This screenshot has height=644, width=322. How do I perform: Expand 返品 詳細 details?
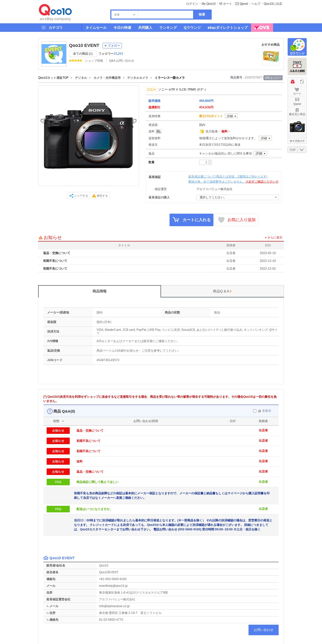tap(260, 153)
